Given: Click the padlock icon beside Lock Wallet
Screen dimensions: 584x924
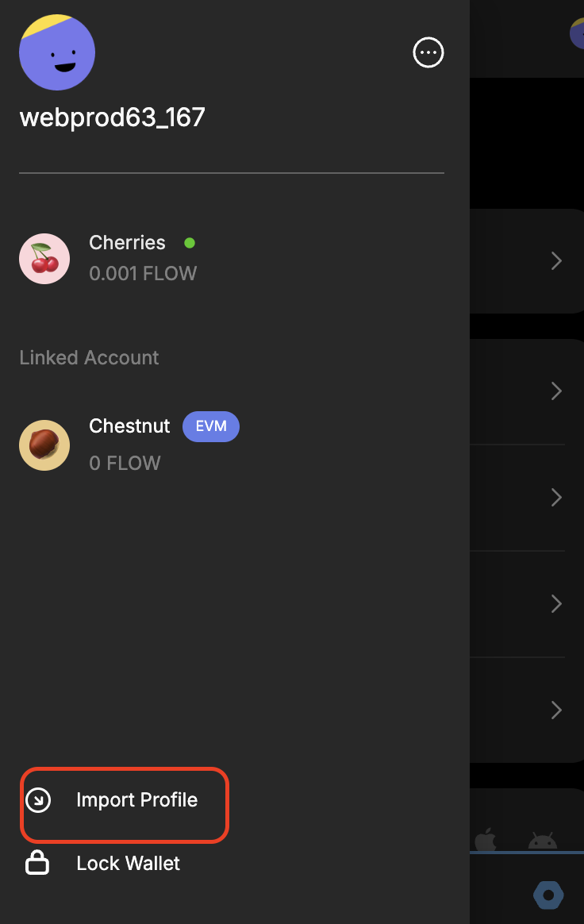Looking at the screenshot, I should pyautogui.click(x=37, y=863).
